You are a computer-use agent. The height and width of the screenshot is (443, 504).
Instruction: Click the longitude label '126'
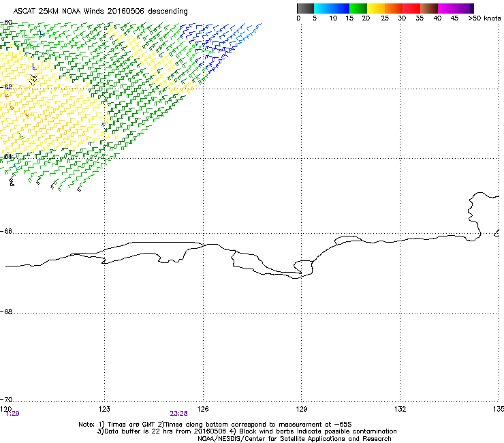pyautogui.click(x=203, y=409)
